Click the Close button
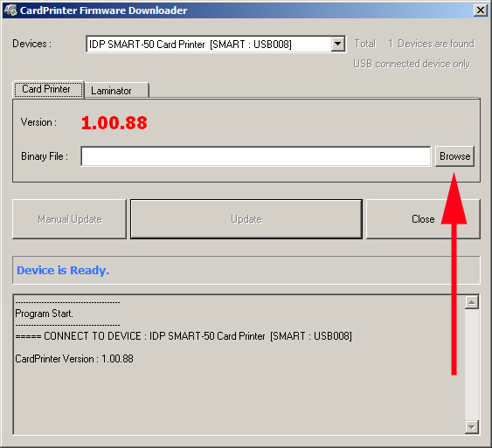 [x=423, y=219]
